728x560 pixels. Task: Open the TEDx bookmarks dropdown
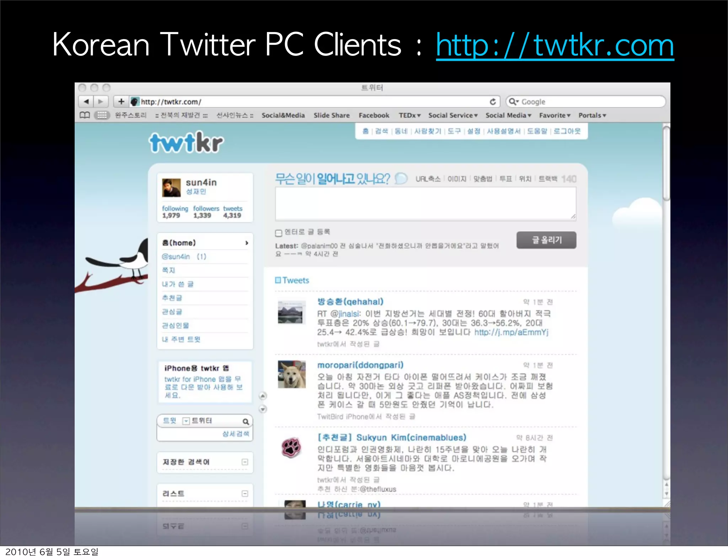click(409, 115)
